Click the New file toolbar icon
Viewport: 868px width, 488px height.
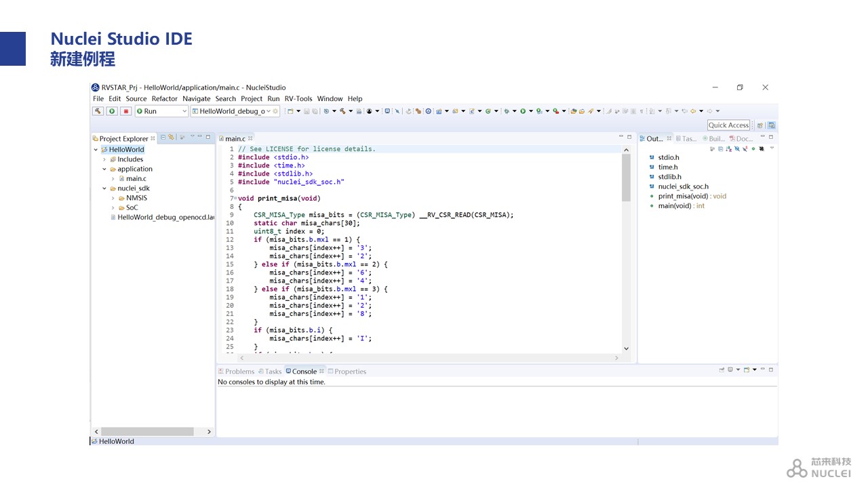(x=290, y=111)
